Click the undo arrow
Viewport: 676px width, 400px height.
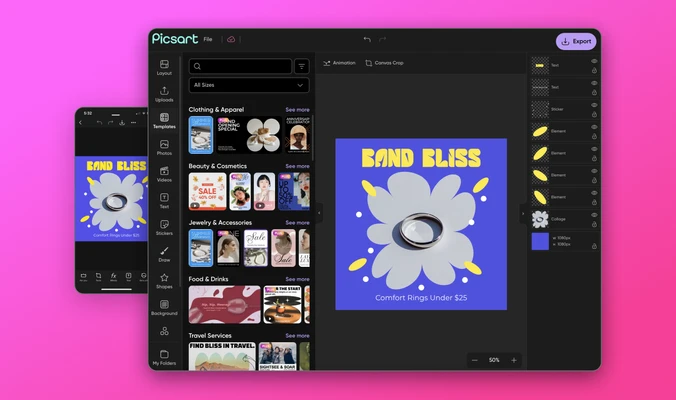tap(367, 40)
